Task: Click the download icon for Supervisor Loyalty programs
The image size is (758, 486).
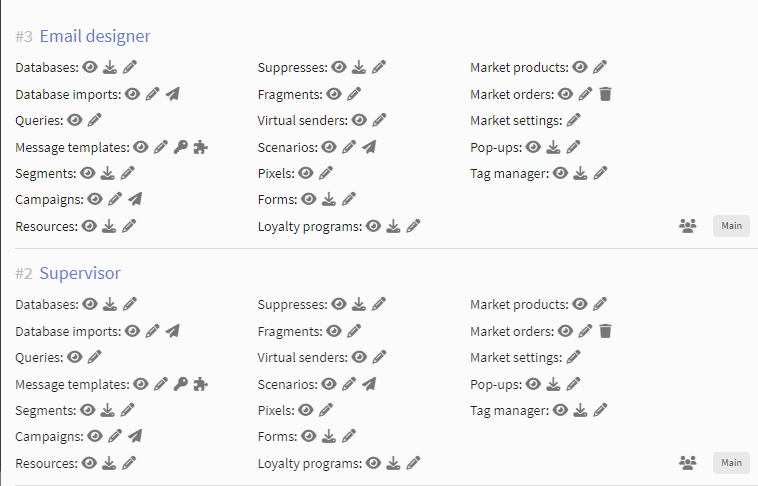Action: pyautogui.click(x=394, y=463)
